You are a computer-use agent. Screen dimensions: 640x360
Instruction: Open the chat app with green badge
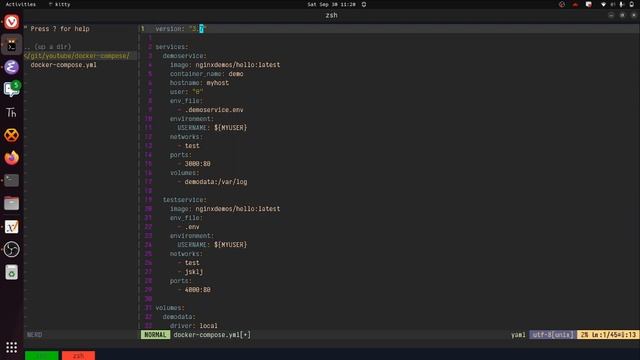tap(11, 89)
